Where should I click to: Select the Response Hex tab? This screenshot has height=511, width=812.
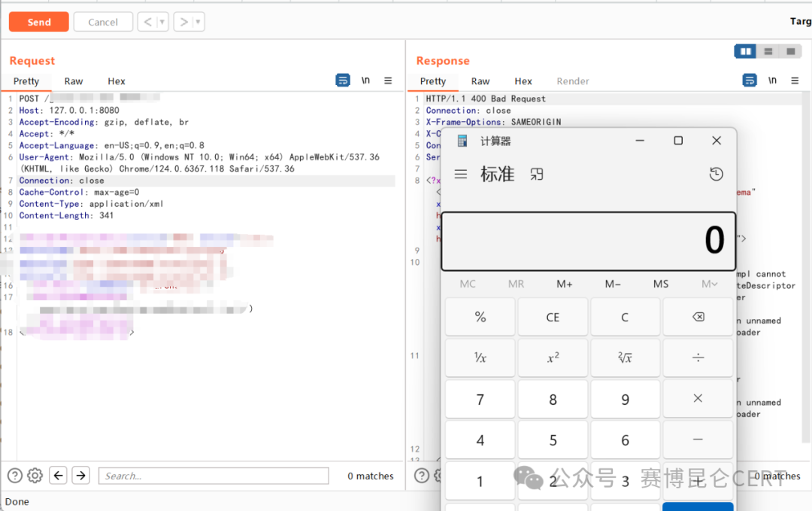click(523, 81)
